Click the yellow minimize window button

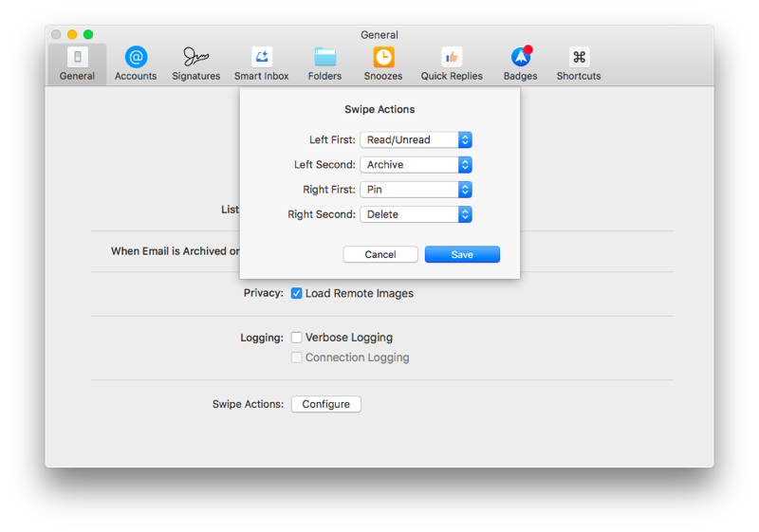click(x=72, y=34)
